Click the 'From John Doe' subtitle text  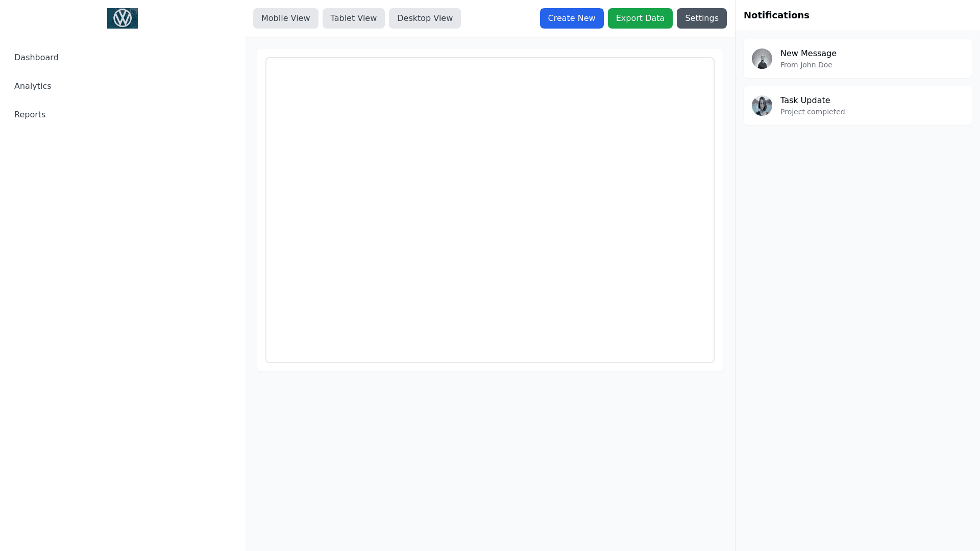[x=806, y=65]
